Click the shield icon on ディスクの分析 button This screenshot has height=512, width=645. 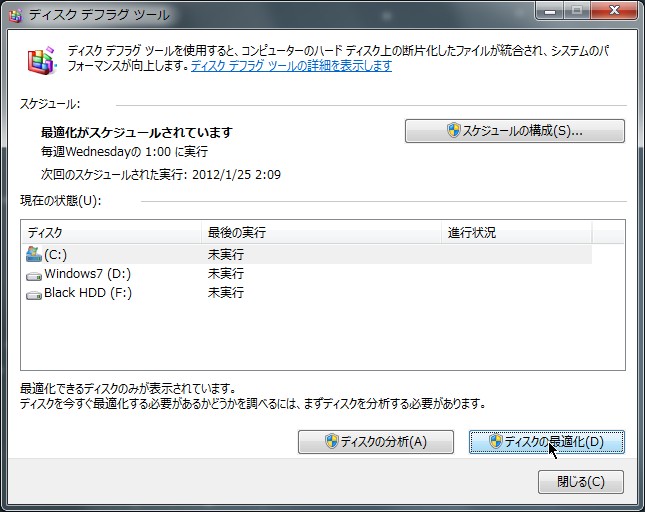333,442
